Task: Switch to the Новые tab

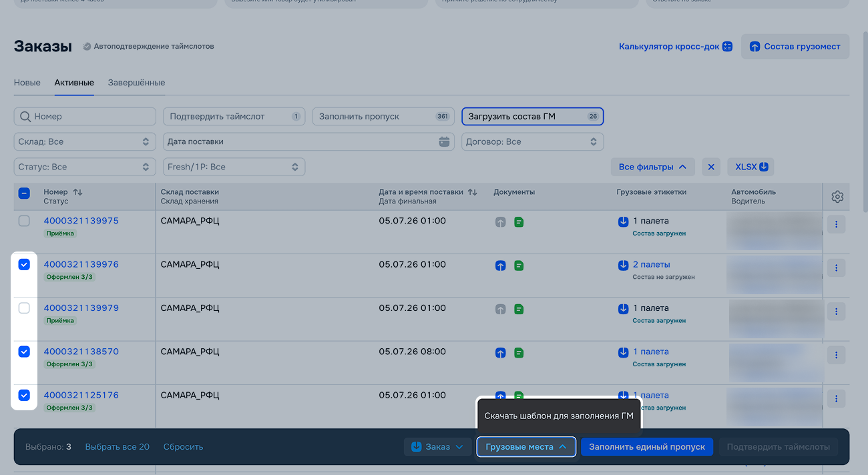Action: coord(27,83)
